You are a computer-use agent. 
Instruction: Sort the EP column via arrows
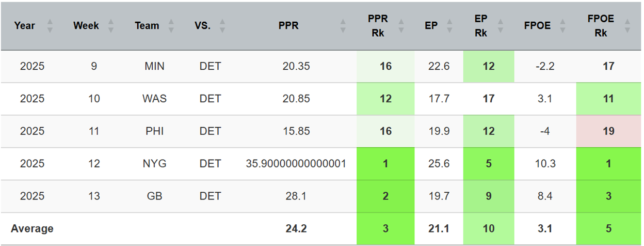tap(450, 26)
